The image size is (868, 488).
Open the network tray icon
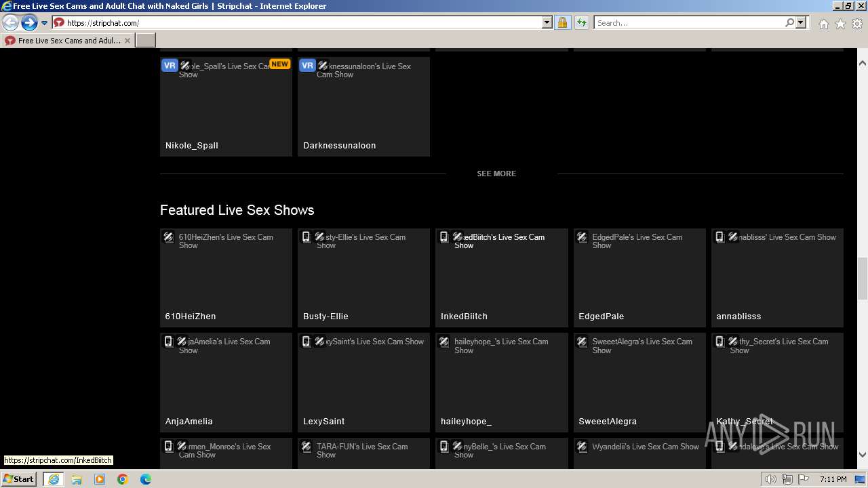pyautogui.click(x=787, y=479)
